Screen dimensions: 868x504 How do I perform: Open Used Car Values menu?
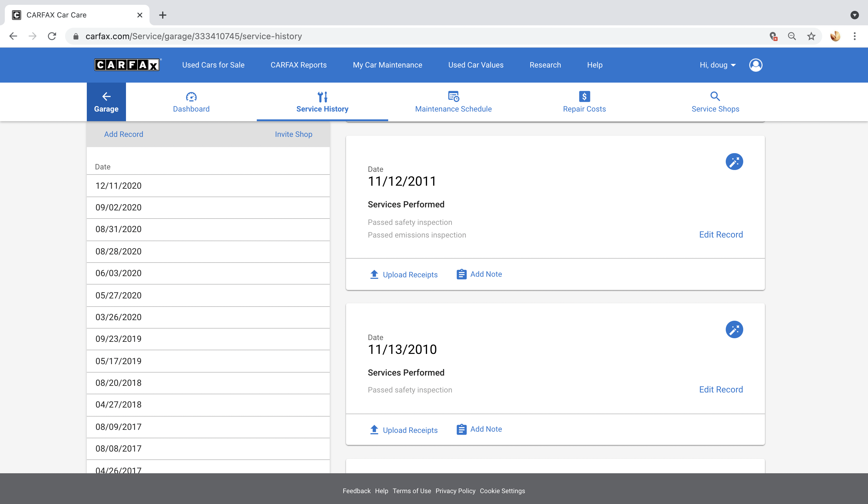coord(476,65)
